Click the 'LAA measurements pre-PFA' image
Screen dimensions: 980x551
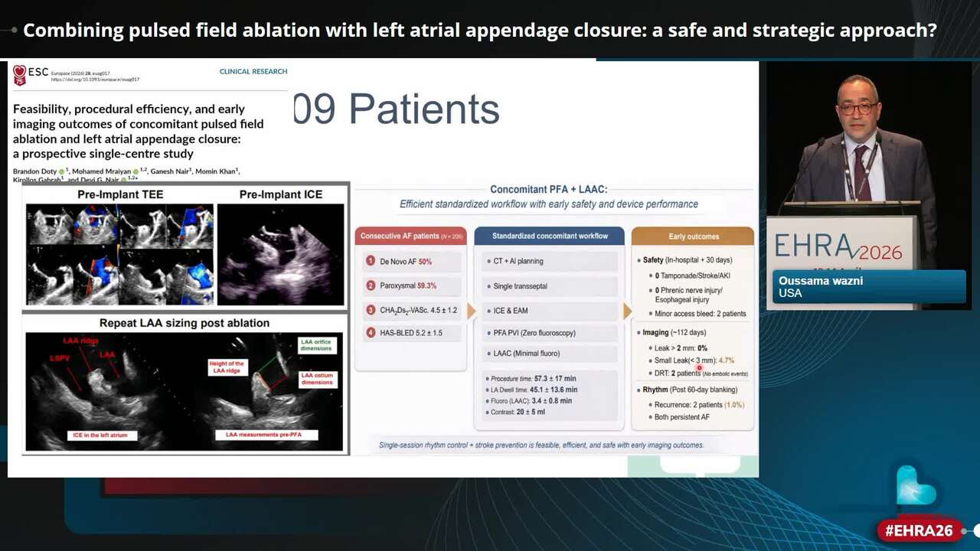(266, 390)
